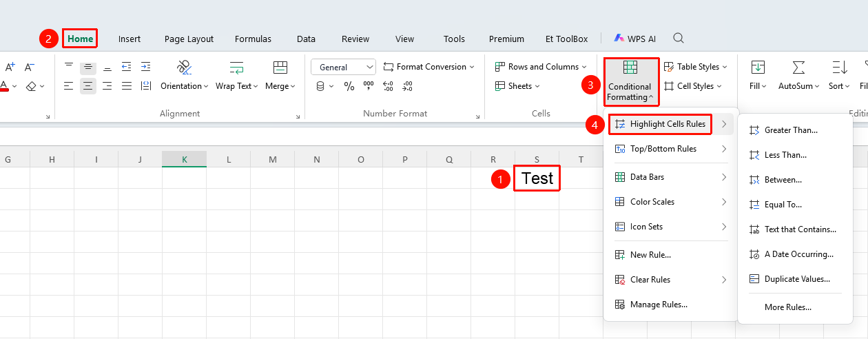Switch to the Home tab
Image resolution: width=868 pixels, height=339 pixels.
(81, 39)
